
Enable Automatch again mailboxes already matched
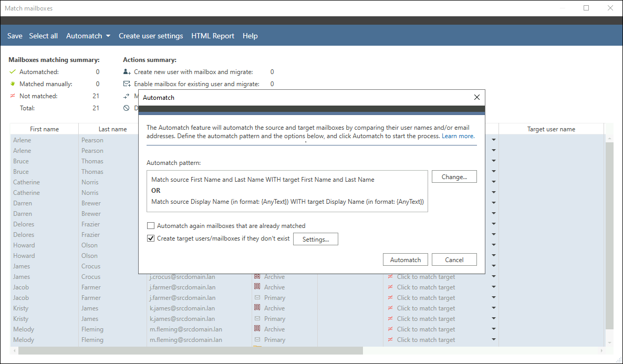click(x=151, y=226)
